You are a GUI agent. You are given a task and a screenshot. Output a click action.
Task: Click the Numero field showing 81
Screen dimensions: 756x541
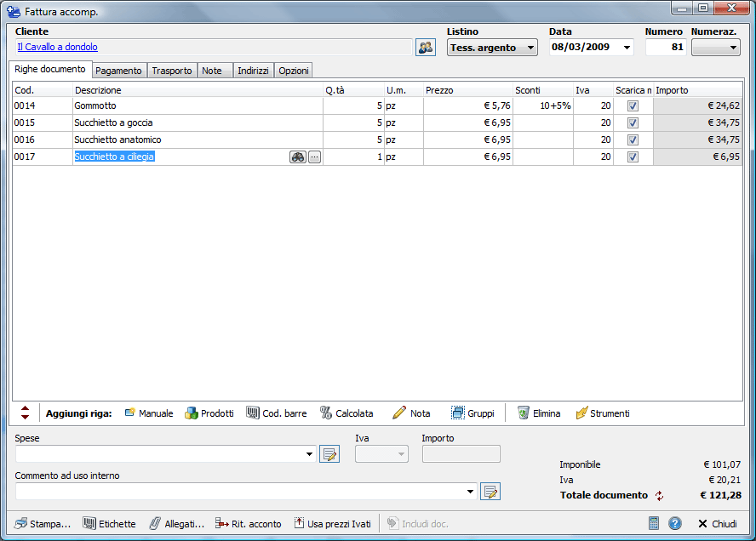[x=665, y=48]
